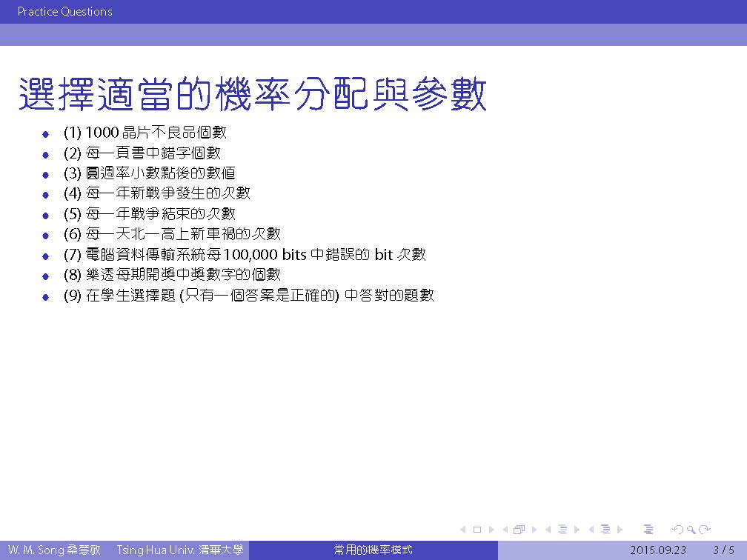
Task: Click the footer title 常用的機率模式
Action: (373, 550)
